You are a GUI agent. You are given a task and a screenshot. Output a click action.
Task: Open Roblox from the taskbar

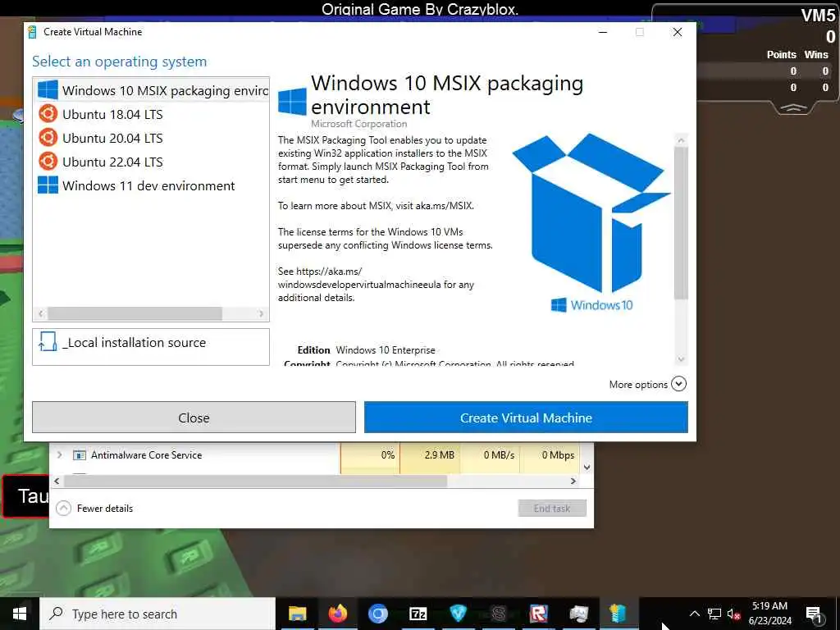[x=538, y=614]
